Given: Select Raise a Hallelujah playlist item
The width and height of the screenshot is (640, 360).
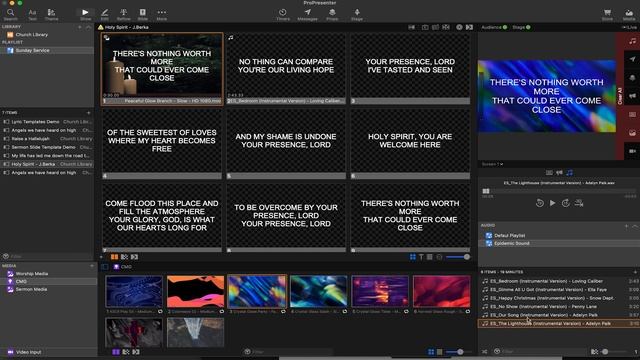Looking at the screenshot, I should [47, 139].
